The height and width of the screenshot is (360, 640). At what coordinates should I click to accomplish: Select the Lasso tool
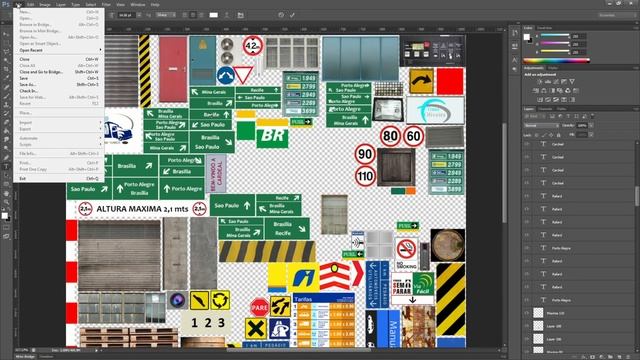click(x=6, y=52)
